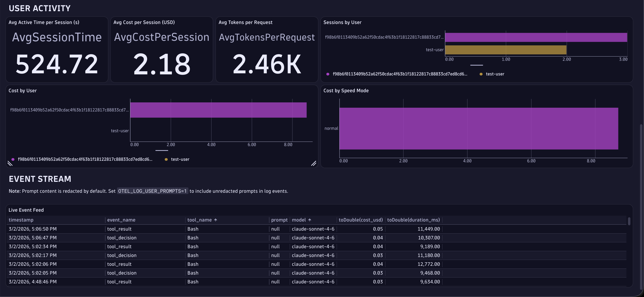Toggle test-user series label in Sessions by User legend
The height and width of the screenshot is (297, 644).
pos(495,74)
